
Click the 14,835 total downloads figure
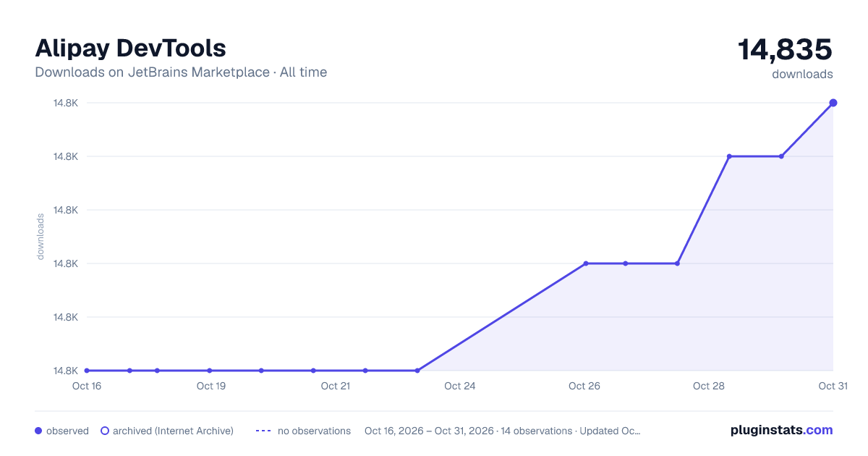click(785, 49)
